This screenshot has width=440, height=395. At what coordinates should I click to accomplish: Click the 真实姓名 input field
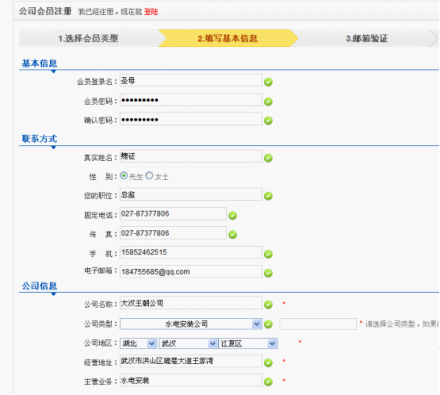(x=191, y=156)
